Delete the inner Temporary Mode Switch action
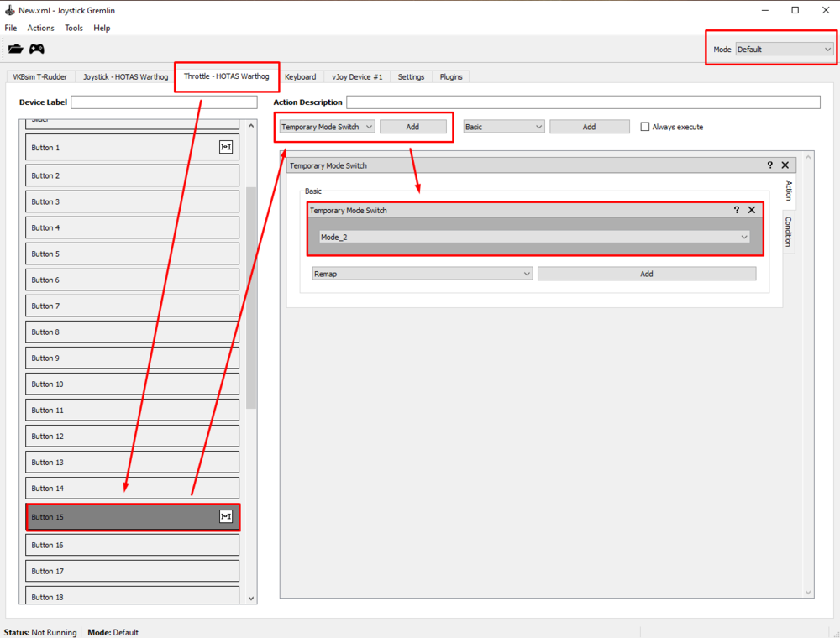The image size is (840, 638). (752, 210)
